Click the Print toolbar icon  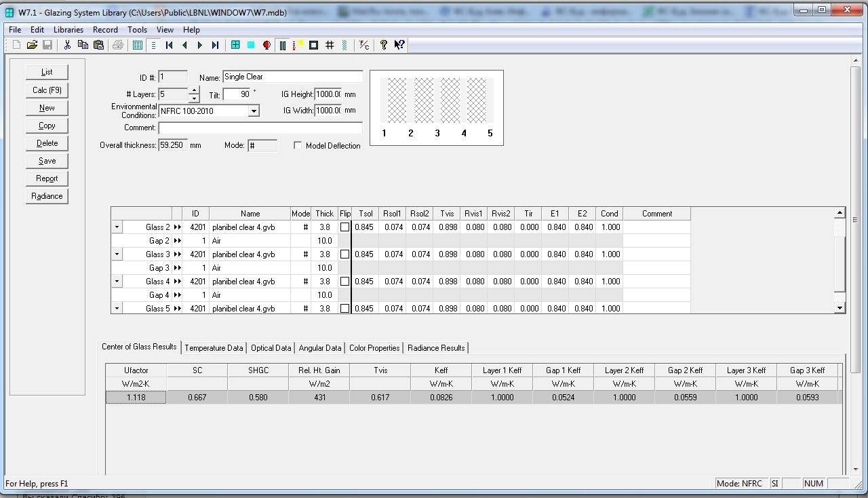118,45
